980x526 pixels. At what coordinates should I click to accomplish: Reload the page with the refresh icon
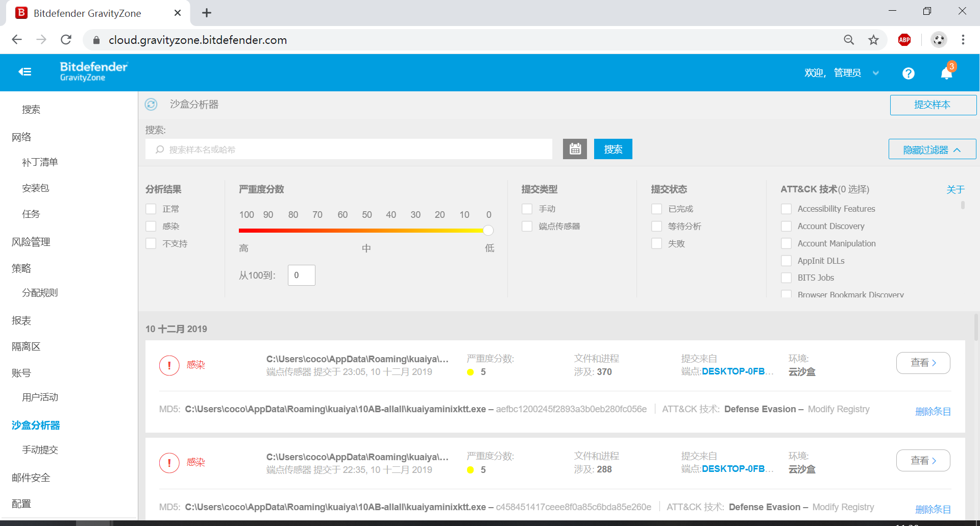coord(66,40)
